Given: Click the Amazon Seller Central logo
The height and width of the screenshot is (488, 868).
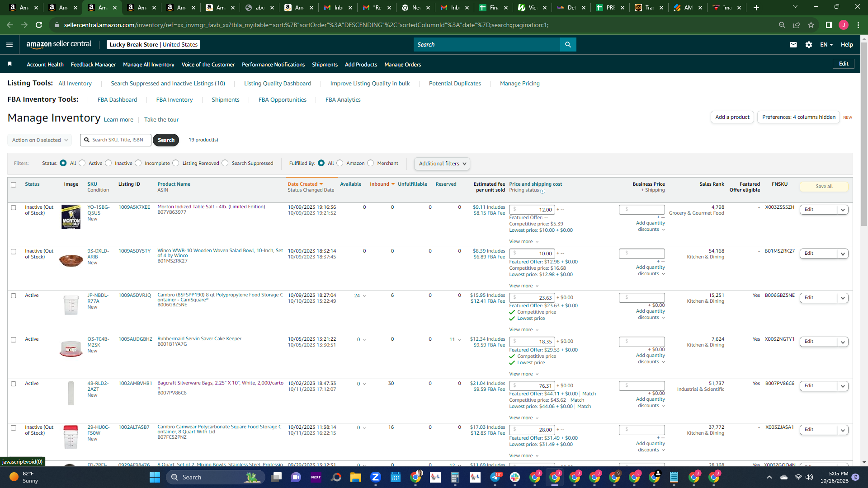Looking at the screenshot, I should click(59, 44).
